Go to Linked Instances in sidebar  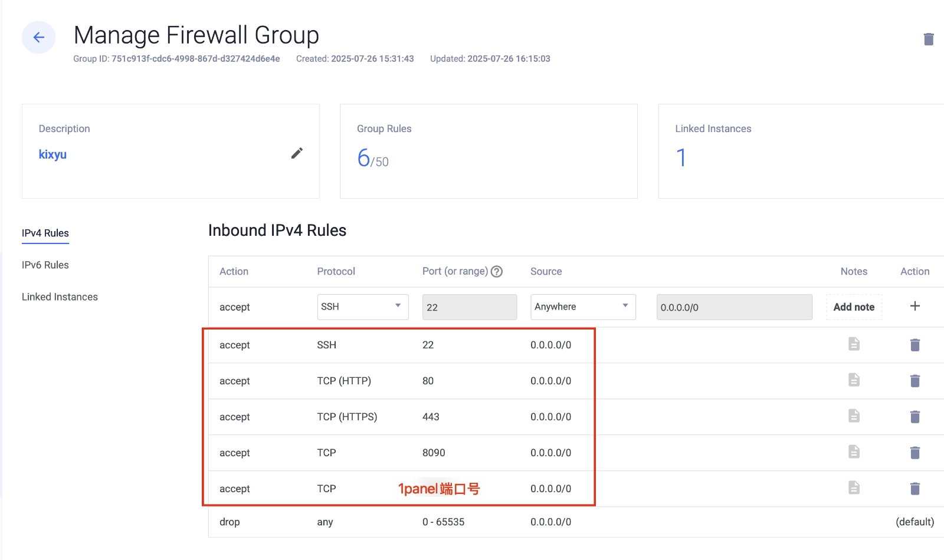pyautogui.click(x=60, y=297)
